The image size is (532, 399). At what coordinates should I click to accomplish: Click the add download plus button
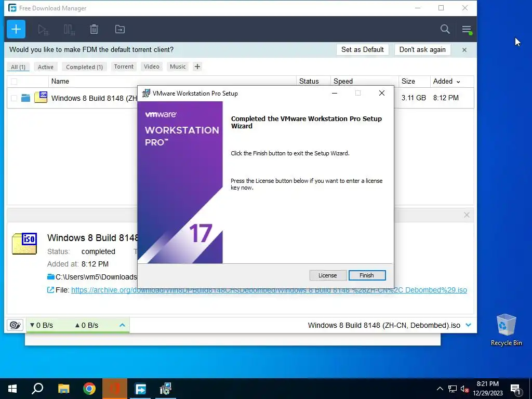(16, 29)
